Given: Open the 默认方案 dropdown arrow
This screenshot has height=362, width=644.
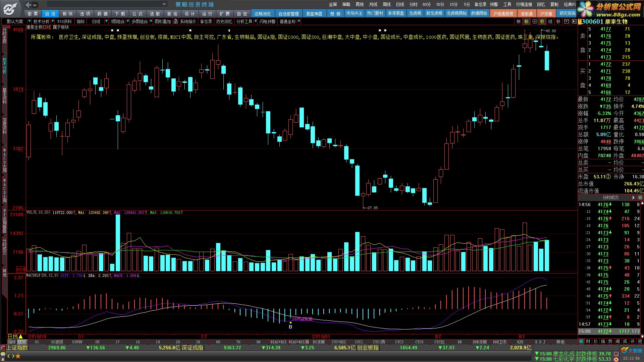Looking at the screenshot, I should (29, 21).
